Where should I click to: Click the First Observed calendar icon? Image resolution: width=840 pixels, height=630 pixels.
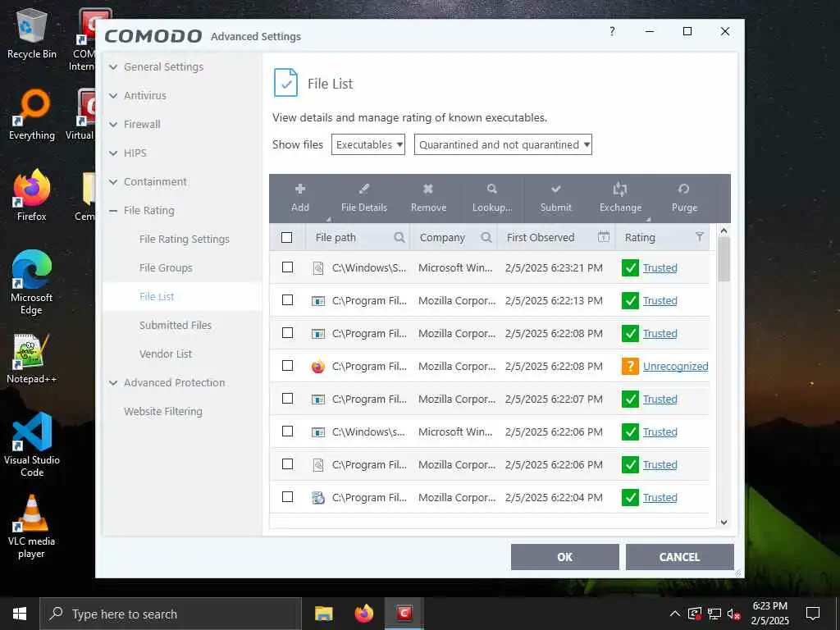603,237
